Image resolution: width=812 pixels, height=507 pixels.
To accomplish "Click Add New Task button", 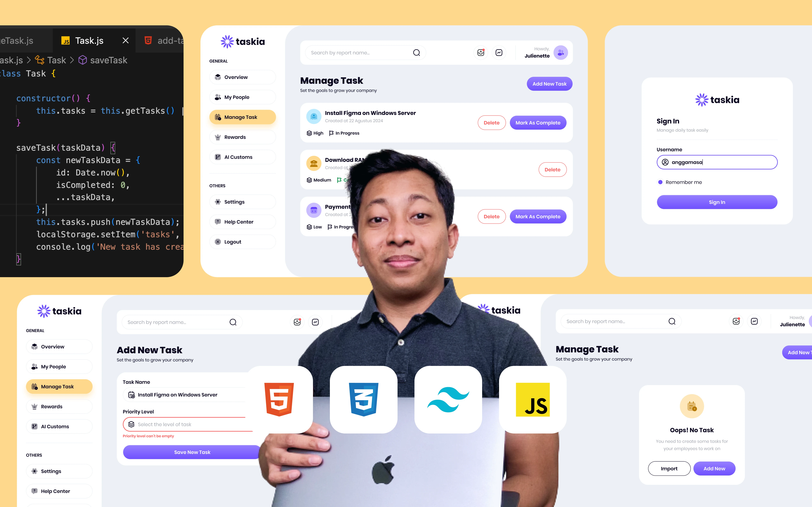I will pyautogui.click(x=548, y=83).
